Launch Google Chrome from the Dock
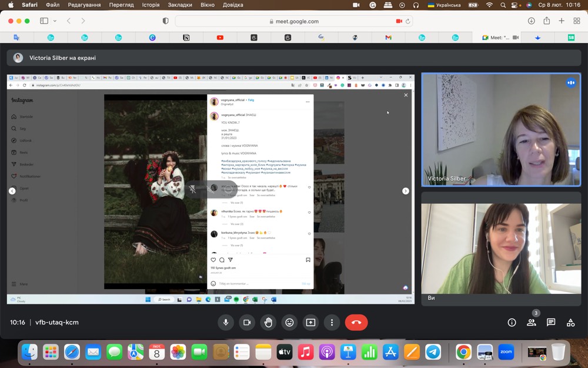The width and height of the screenshot is (588, 368). (463, 352)
